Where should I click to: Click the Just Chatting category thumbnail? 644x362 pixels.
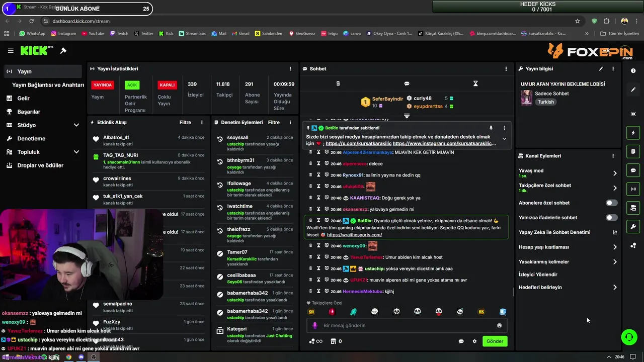point(526,98)
